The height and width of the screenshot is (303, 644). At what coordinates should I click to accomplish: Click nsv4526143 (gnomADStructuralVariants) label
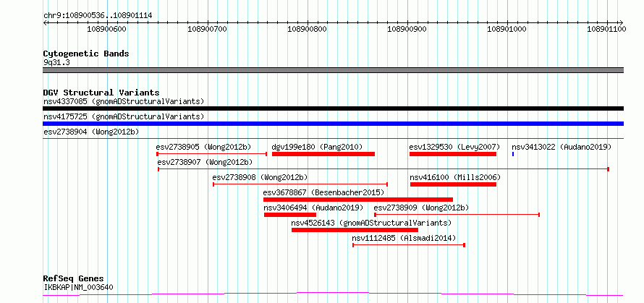371,223
